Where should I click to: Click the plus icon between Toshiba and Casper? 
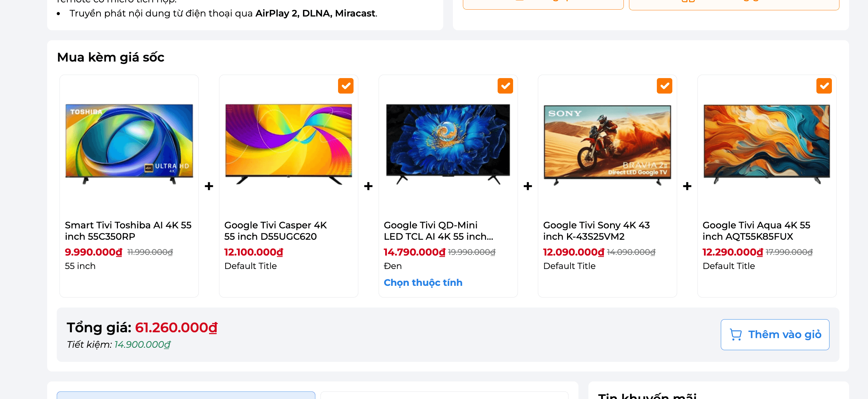pyautogui.click(x=209, y=186)
